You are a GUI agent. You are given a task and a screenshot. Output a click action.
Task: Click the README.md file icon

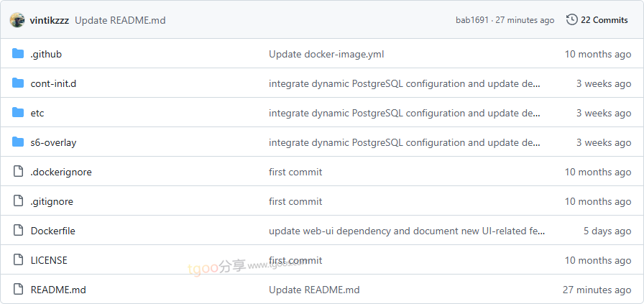click(x=18, y=290)
